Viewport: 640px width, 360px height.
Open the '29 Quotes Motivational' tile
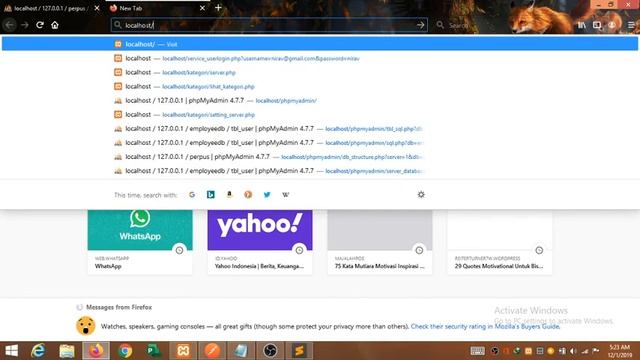[x=500, y=242]
